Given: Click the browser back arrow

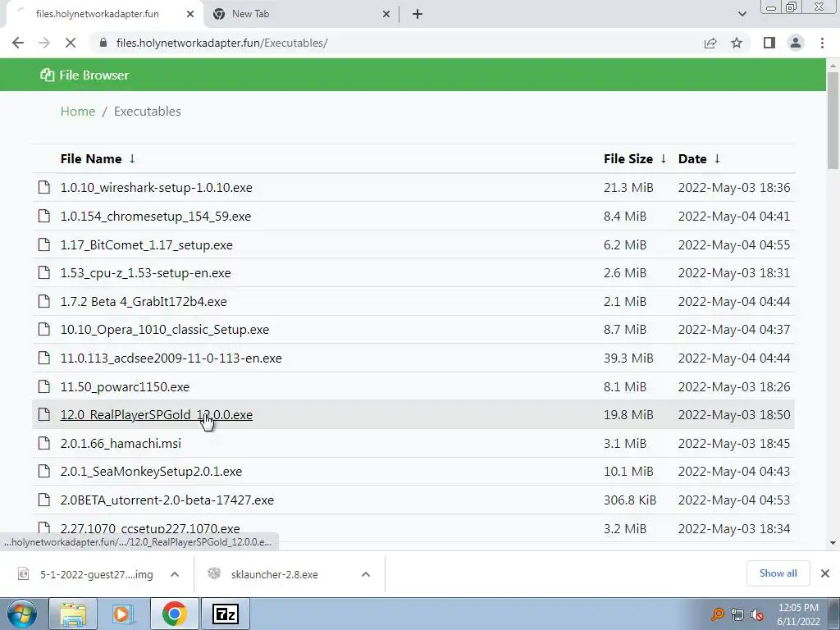Looking at the screenshot, I should pyautogui.click(x=18, y=43).
